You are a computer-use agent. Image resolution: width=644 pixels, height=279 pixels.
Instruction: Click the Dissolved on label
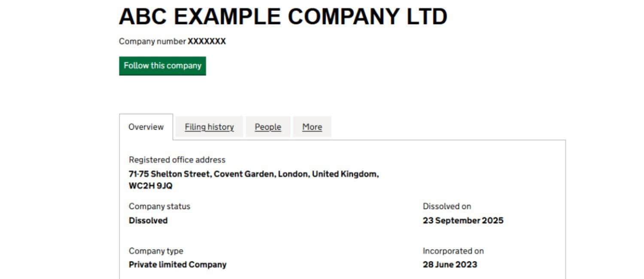[447, 206]
